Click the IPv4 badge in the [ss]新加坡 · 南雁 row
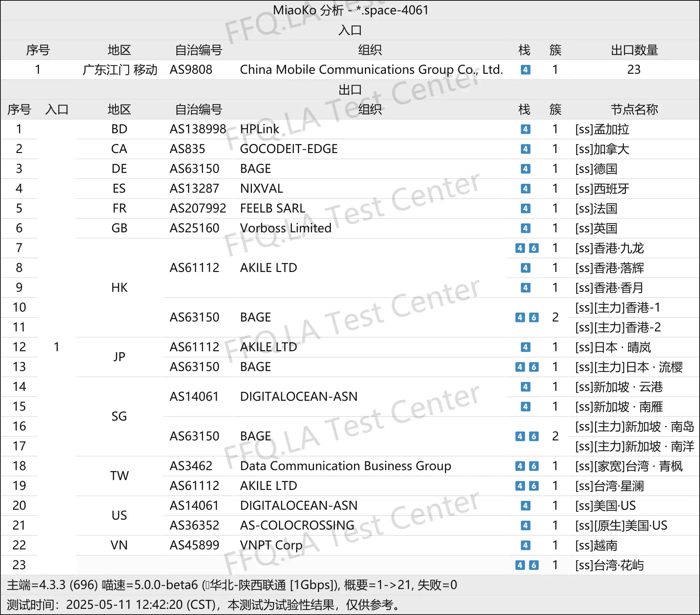Screen dimensions: 700x615 click(525, 407)
